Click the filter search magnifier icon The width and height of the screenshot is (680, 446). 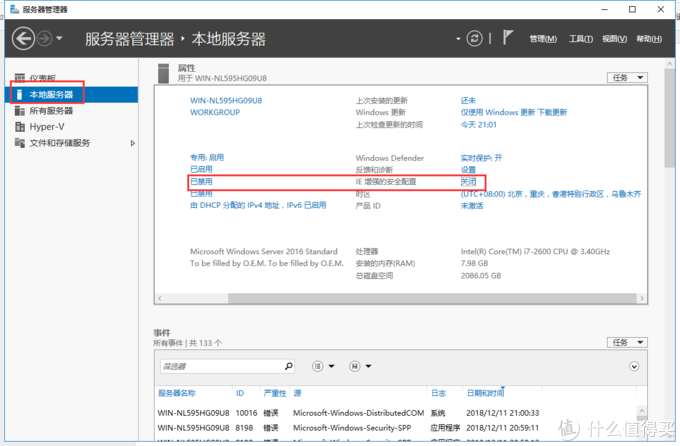pos(289,366)
